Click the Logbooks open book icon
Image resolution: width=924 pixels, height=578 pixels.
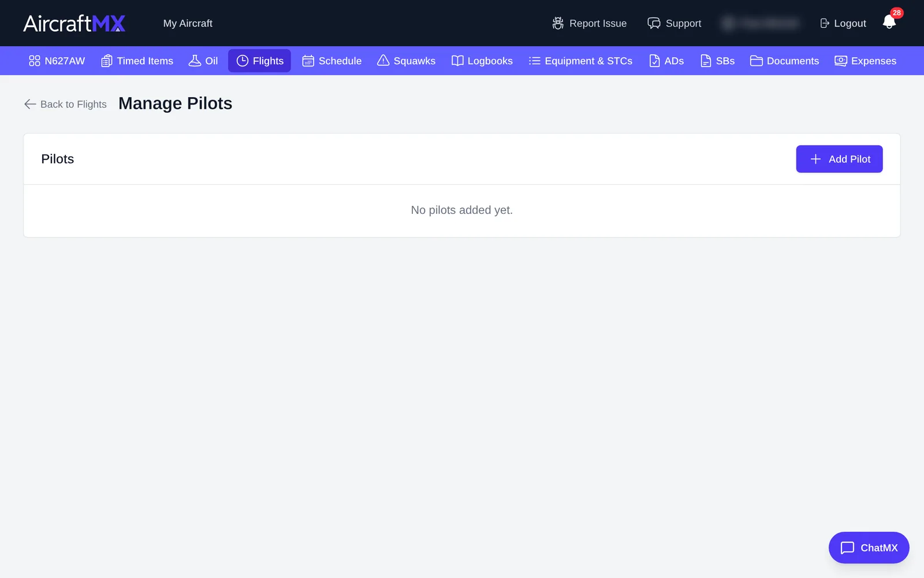point(457,61)
